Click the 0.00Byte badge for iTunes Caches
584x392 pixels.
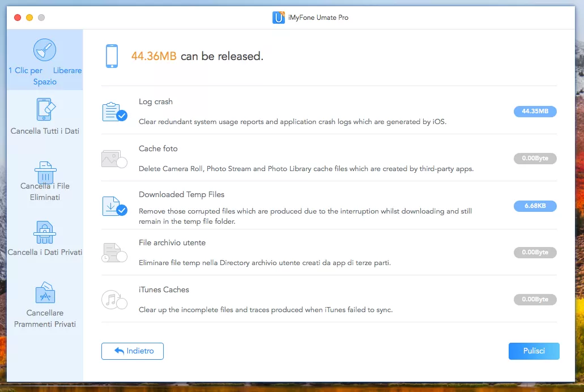[x=535, y=300]
